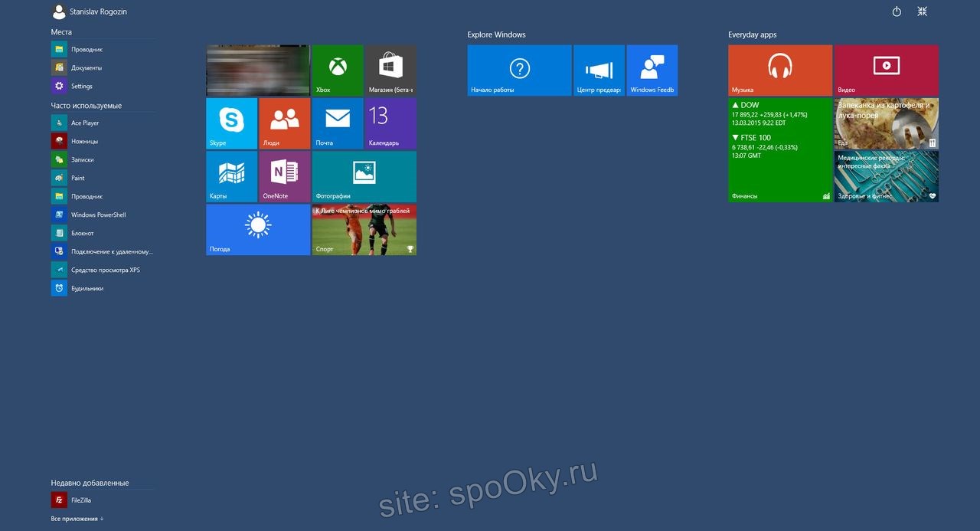Image resolution: width=980 pixels, height=531 pixels.
Task: Open the Спорт news tile
Action: click(x=364, y=230)
